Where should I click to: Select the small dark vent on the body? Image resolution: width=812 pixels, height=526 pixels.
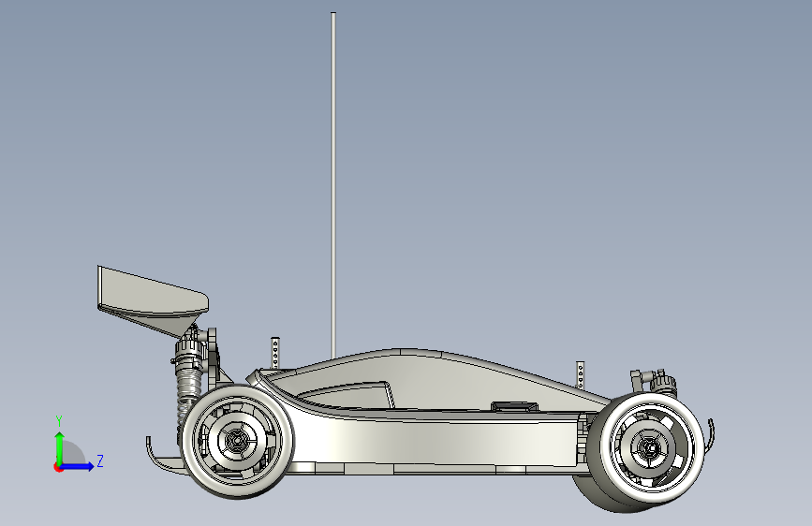coord(514,406)
